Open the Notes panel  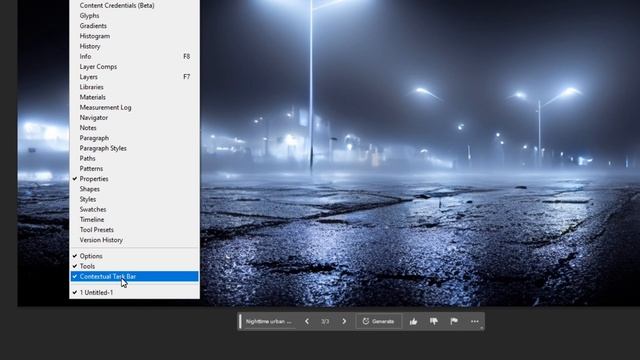pyautogui.click(x=134, y=128)
